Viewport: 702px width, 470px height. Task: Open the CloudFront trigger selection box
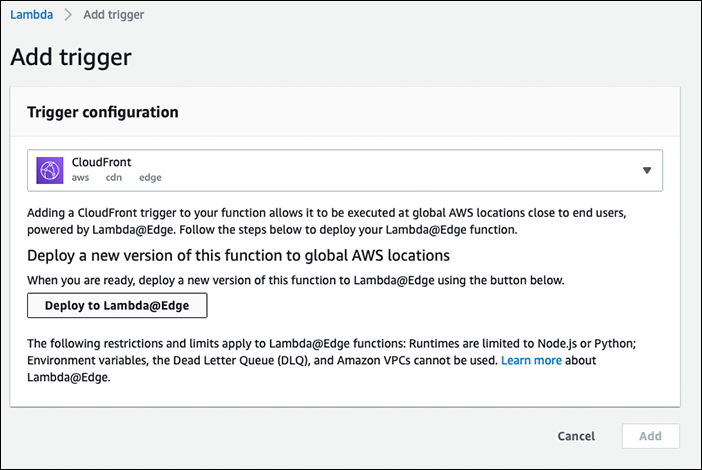pos(345,171)
